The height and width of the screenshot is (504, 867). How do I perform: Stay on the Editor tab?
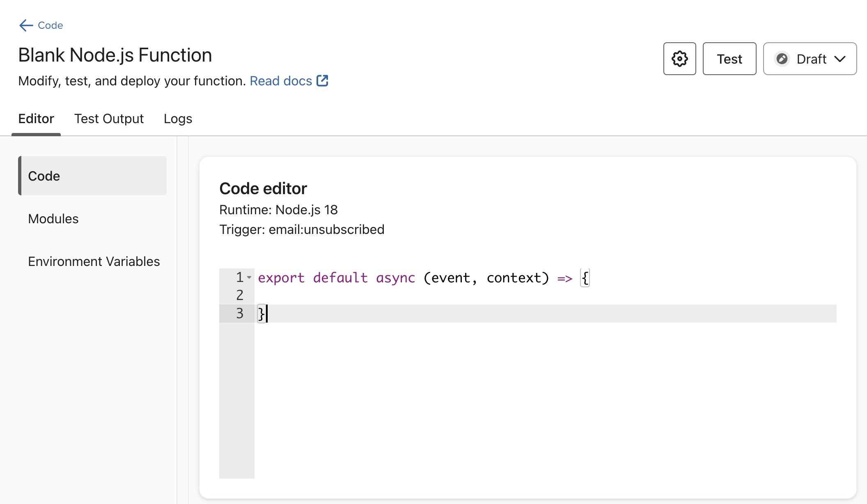[36, 119]
